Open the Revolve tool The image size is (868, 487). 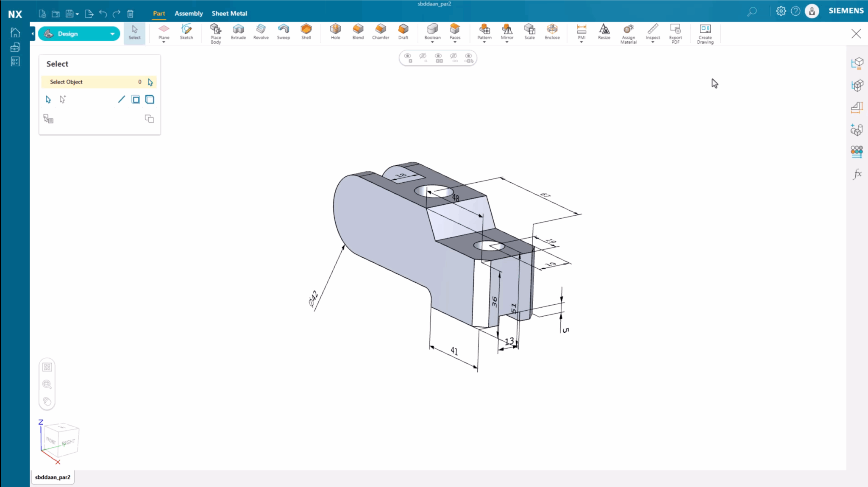click(x=261, y=33)
